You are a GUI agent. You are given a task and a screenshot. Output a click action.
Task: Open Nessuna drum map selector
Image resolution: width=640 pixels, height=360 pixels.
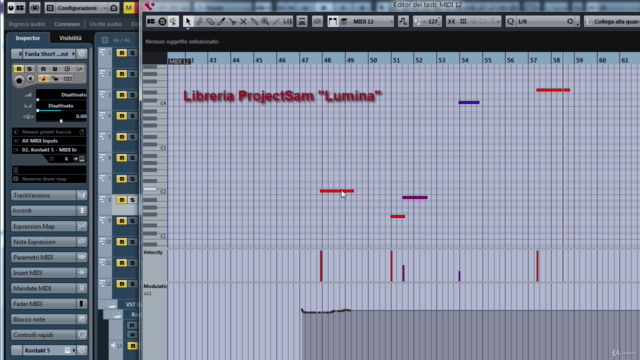[x=49, y=179]
